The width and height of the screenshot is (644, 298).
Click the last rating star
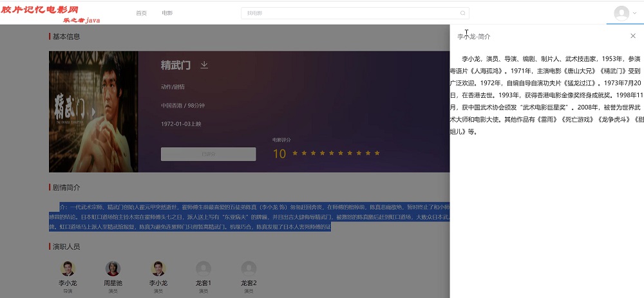(x=377, y=153)
